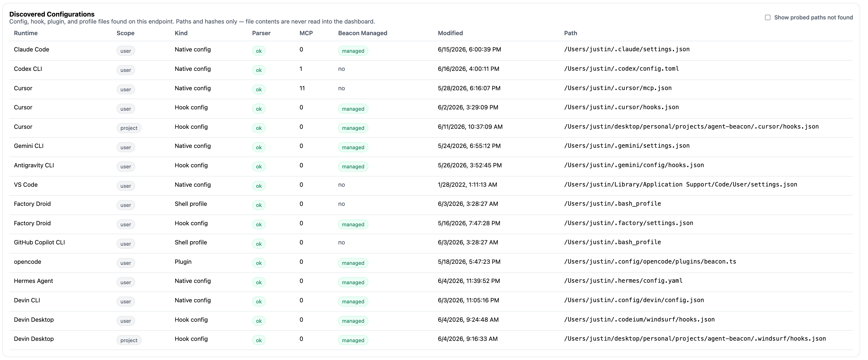The height and width of the screenshot is (360, 868).
Task: Select the Hermes Agent runtime name
Action: [33, 281]
